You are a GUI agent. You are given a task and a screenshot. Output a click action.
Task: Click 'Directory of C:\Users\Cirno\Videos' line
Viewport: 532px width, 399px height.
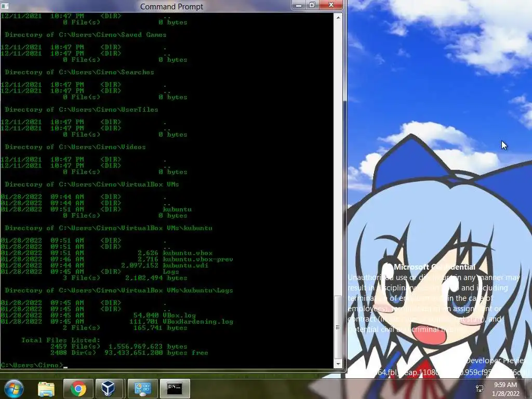pyautogui.click(x=75, y=147)
